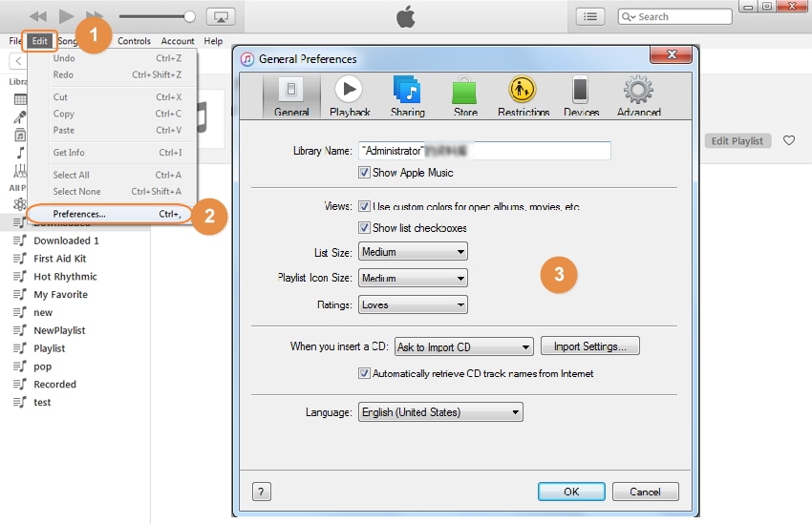Toggle the Show Apple Music checkbox
This screenshot has height=524, width=812.
click(364, 172)
